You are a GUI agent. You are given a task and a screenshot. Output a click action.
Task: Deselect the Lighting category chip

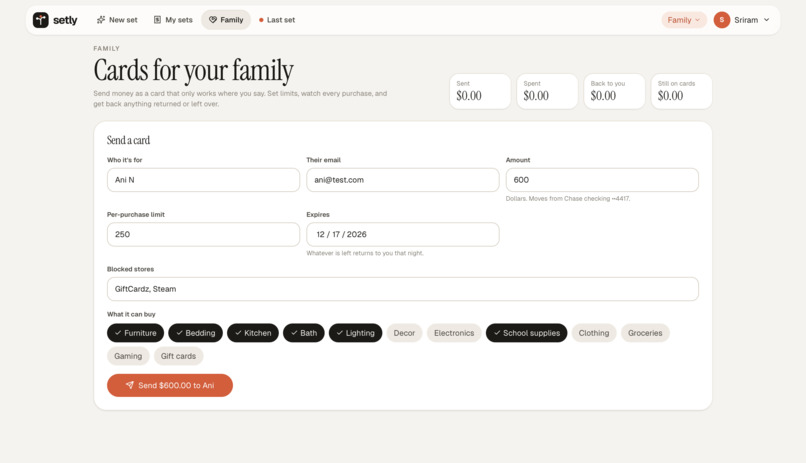point(356,333)
